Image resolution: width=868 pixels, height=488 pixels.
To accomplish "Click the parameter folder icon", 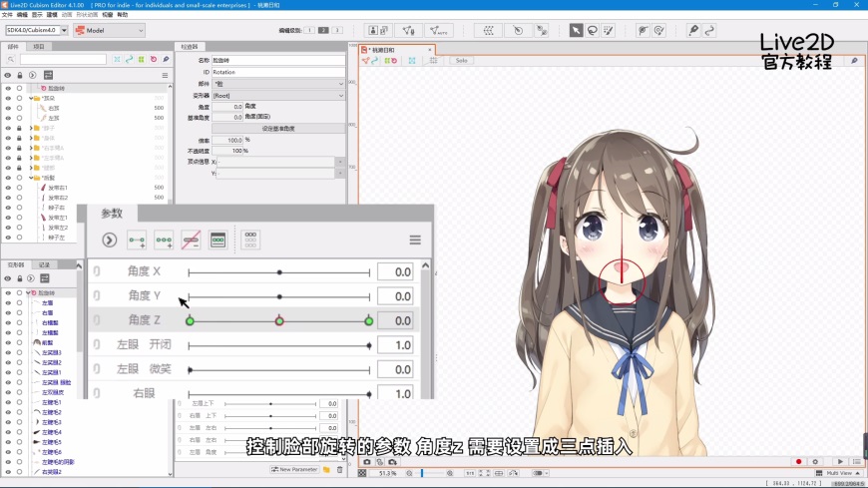I will pyautogui.click(x=326, y=470).
